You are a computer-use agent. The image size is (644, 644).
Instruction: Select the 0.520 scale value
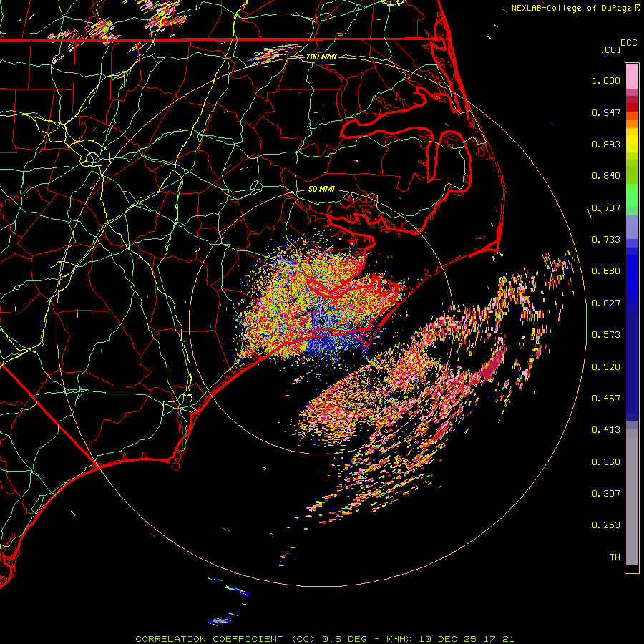[x=606, y=367]
